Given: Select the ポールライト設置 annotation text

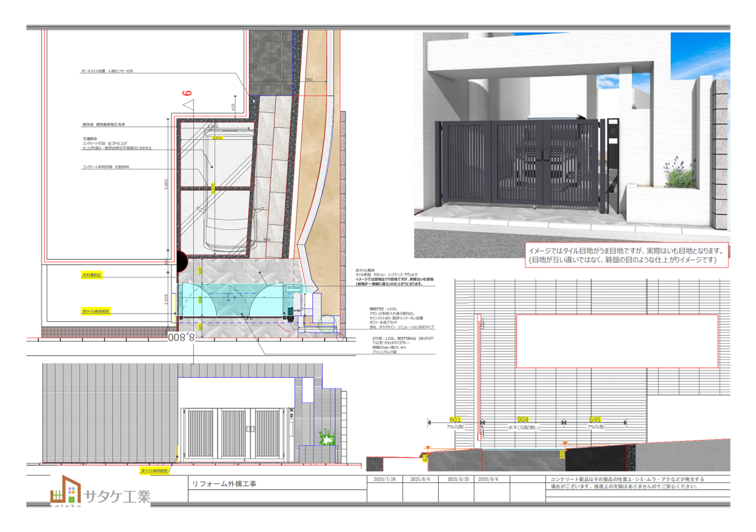Looking at the screenshot, I should 107,71.
